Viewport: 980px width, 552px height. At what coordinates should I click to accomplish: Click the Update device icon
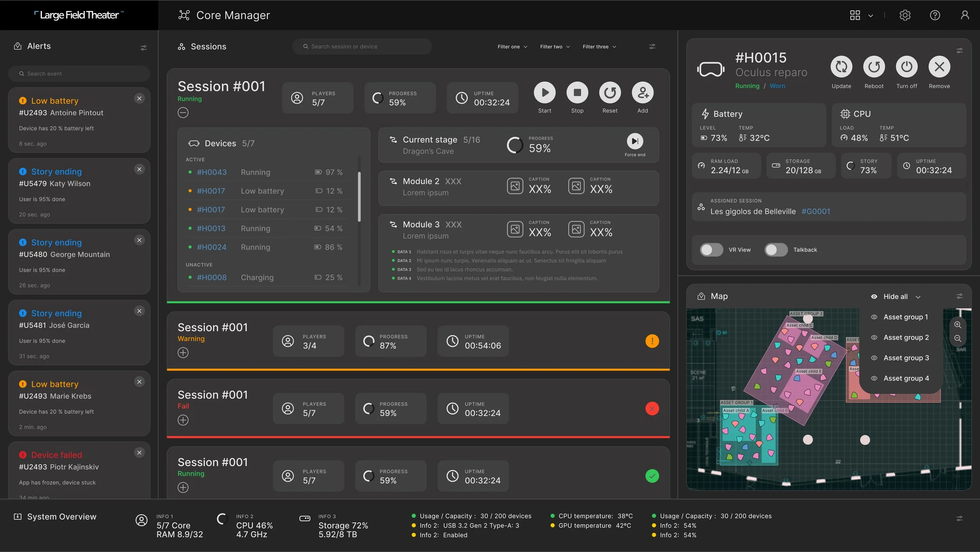click(x=841, y=67)
